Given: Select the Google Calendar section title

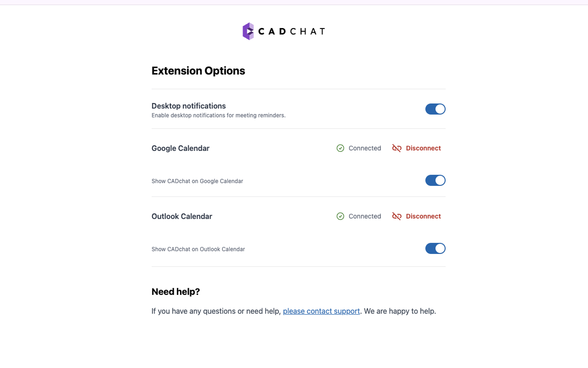Looking at the screenshot, I should coord(181,148).
